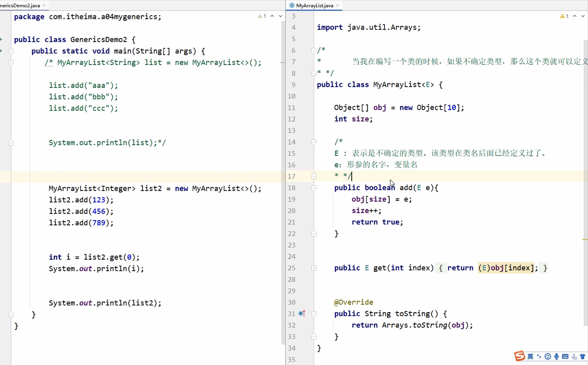Viewport: 588px width, 365px height.
Task: Place cursor on 'list2.add(456);' line
Action: [81, 211]
